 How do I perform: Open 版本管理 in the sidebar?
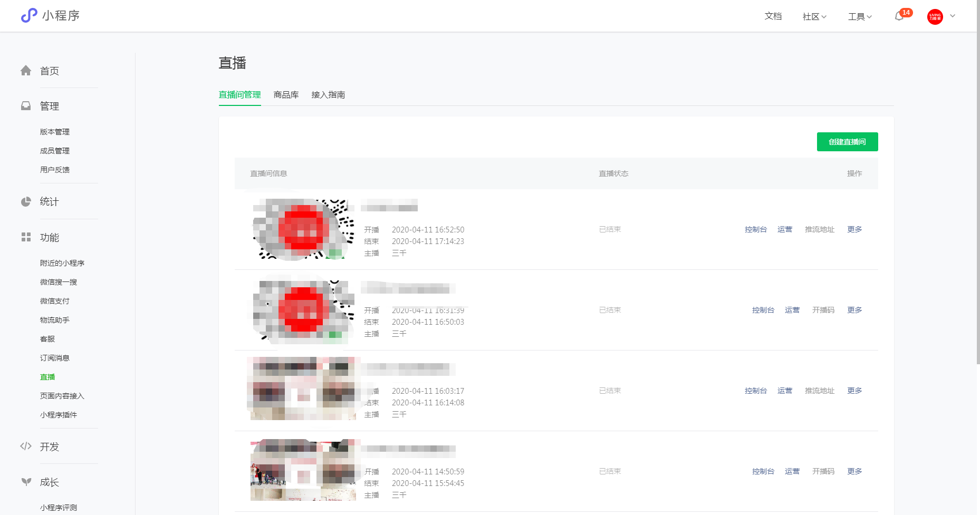point(55,132)
